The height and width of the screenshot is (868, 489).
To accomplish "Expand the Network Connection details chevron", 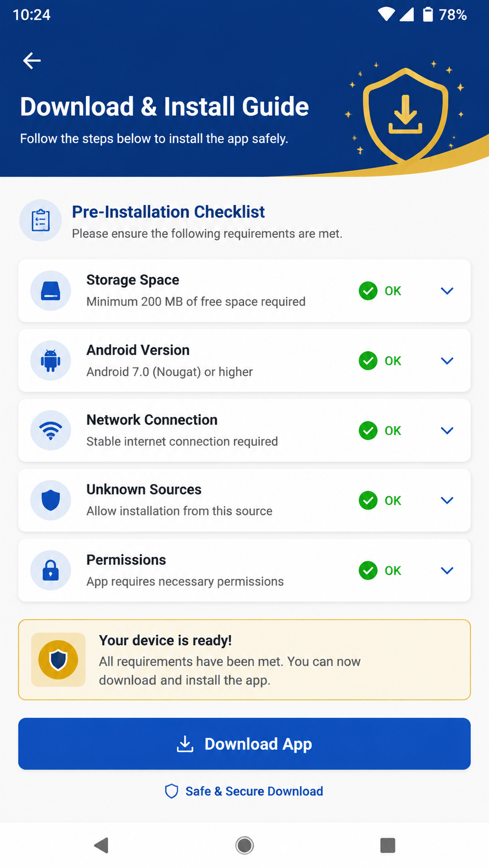I will click(x=447, y=430).
